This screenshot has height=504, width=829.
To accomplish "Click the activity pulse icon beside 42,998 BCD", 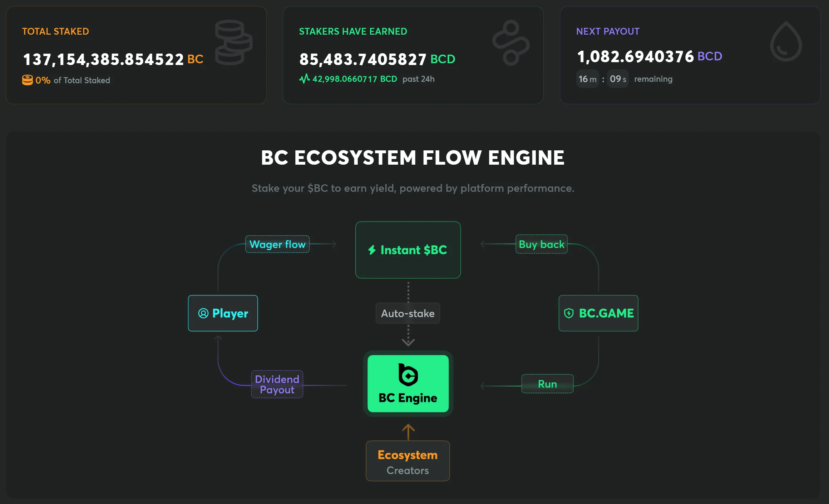I will coord(304,79).
